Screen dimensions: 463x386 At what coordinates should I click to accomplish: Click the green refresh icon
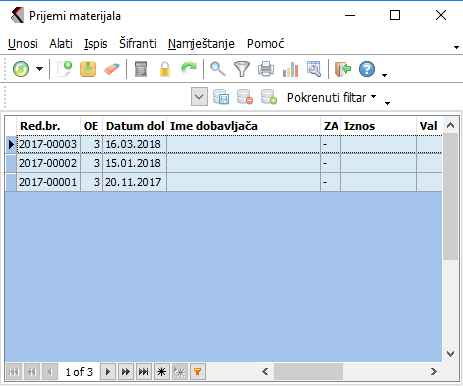pos(21,69)
